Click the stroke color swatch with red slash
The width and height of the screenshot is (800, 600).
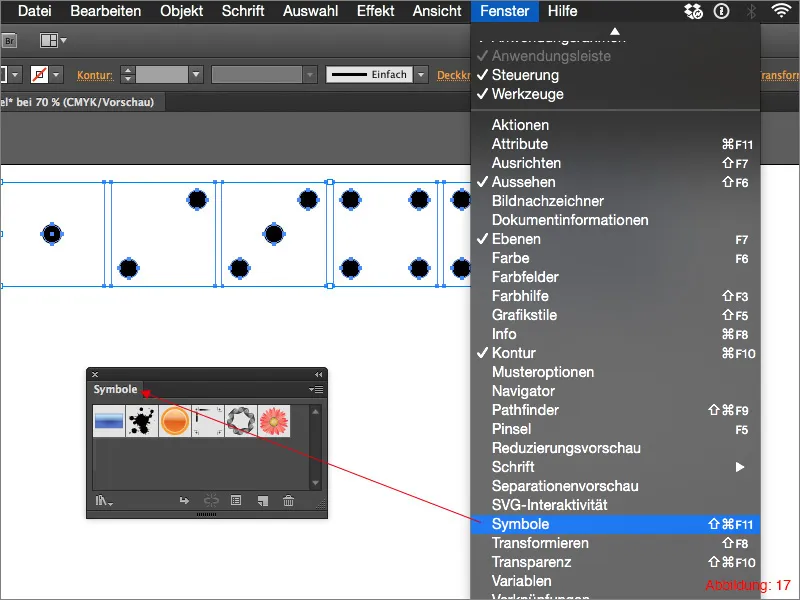(x=40, y=74)
